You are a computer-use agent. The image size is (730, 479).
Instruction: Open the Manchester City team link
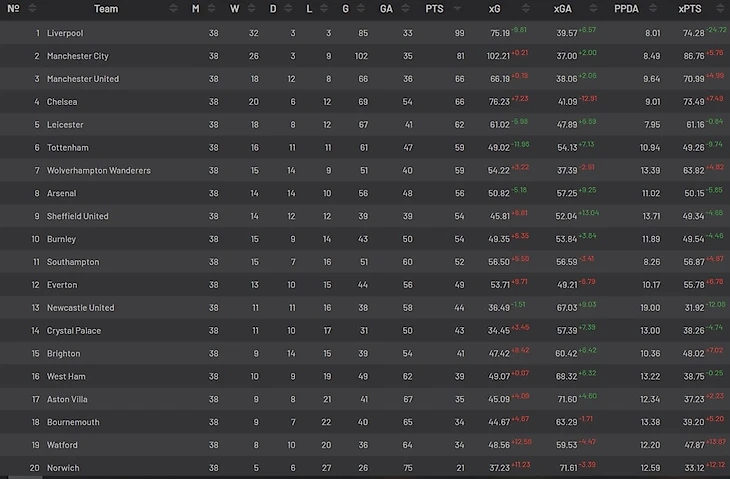77,56
